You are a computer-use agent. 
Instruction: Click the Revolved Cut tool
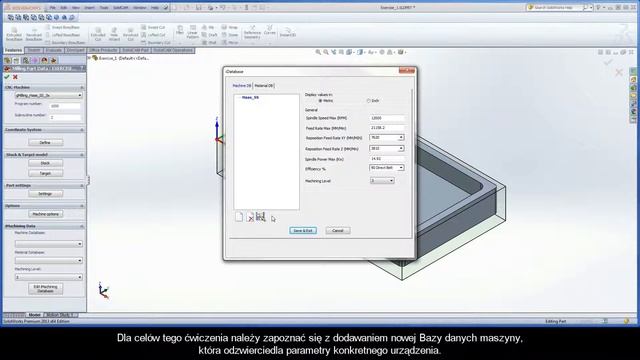[x=131, y=33]
